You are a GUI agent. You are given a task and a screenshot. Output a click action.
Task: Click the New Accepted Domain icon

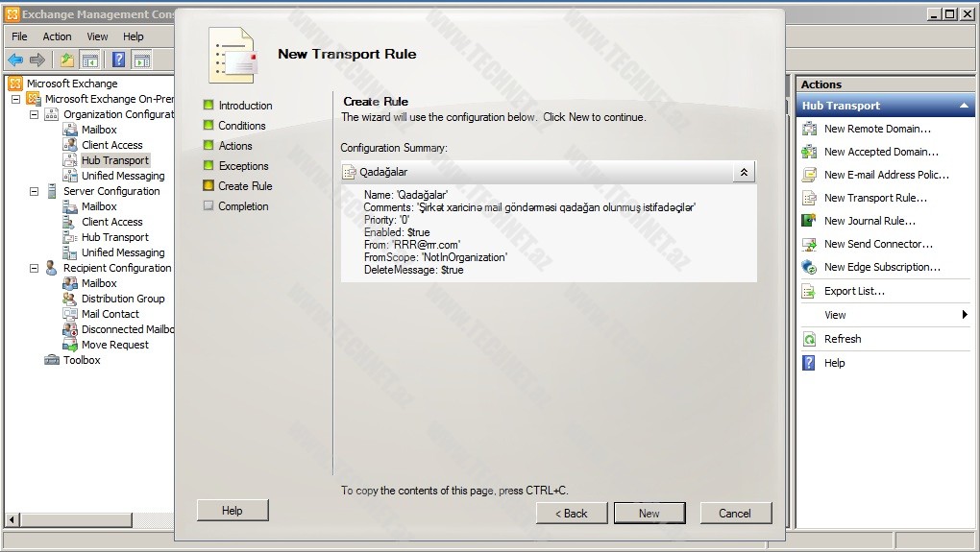[x=809, y=152]
